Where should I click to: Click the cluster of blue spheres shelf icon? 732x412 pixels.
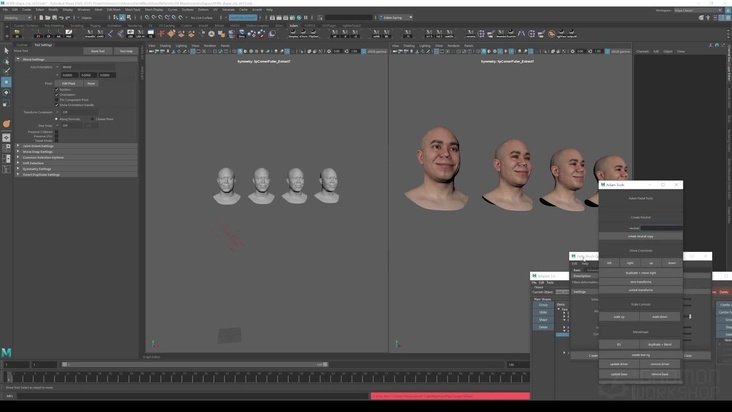pyautogui.click(x=252, y=34)
